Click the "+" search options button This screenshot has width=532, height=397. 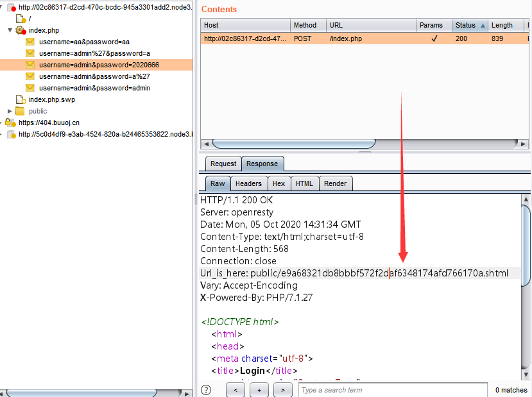(x=259, y=390)
